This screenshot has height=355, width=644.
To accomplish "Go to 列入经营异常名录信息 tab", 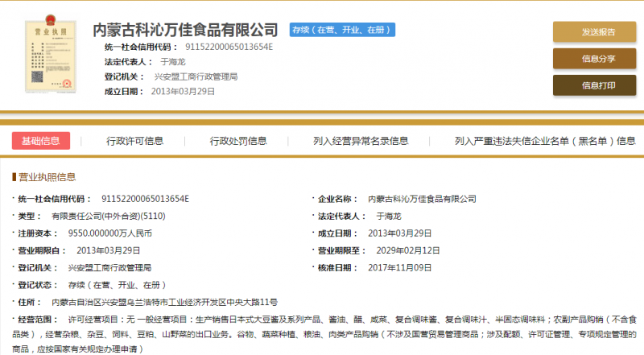I will 361,141.
